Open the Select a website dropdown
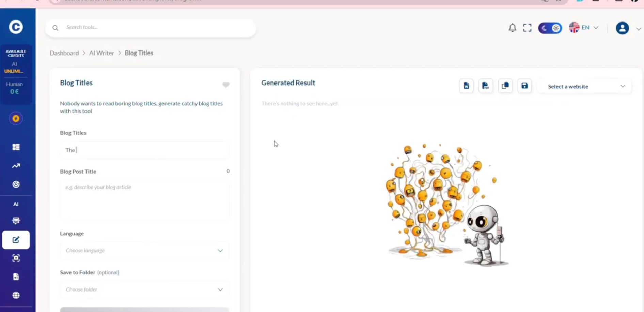The image size is (644, 312). (x=585, y=86)
